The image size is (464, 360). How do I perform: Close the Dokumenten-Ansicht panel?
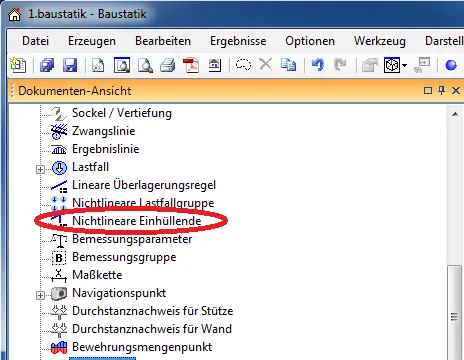pyautogui.click(x=456, y=90)
